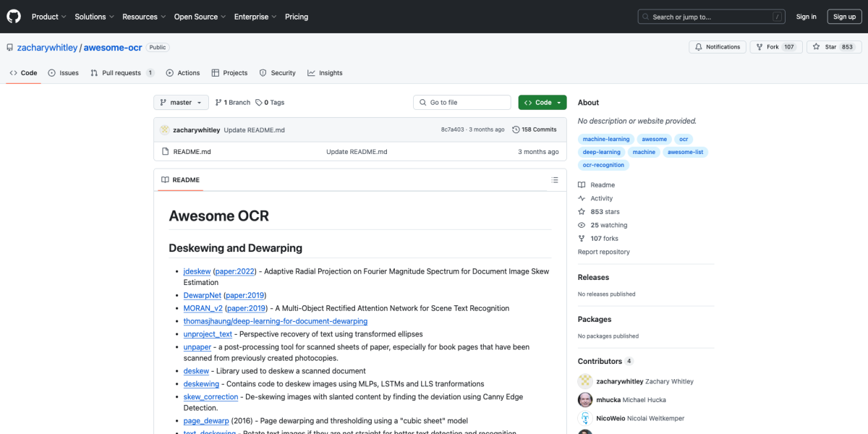Open the Pull requests tab
The width and height of the screenshot is (868, 434).
[119, 72]
